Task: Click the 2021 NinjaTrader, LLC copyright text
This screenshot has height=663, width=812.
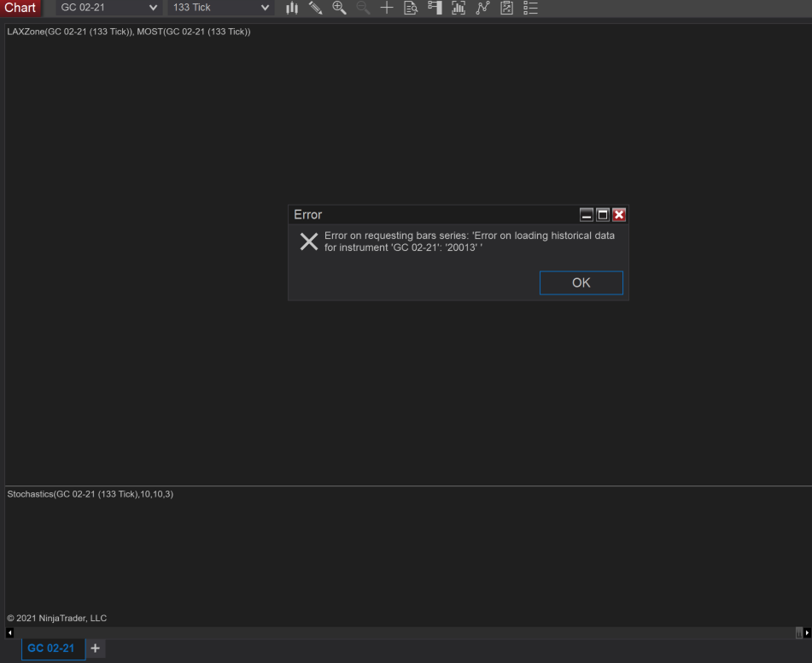Action: tap(57, 618)
